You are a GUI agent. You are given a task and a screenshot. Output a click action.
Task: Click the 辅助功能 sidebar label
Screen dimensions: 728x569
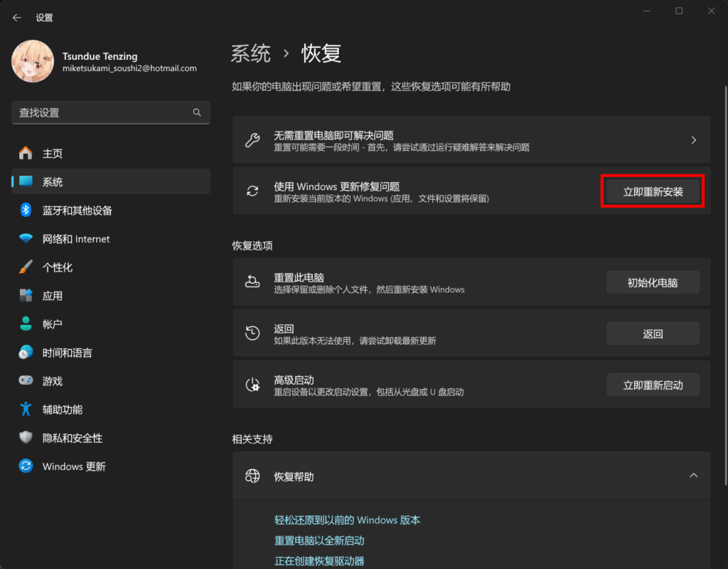[63, 410]
